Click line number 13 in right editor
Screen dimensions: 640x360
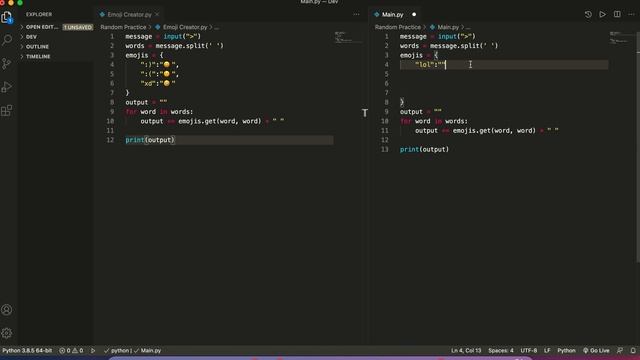[384, 149]
